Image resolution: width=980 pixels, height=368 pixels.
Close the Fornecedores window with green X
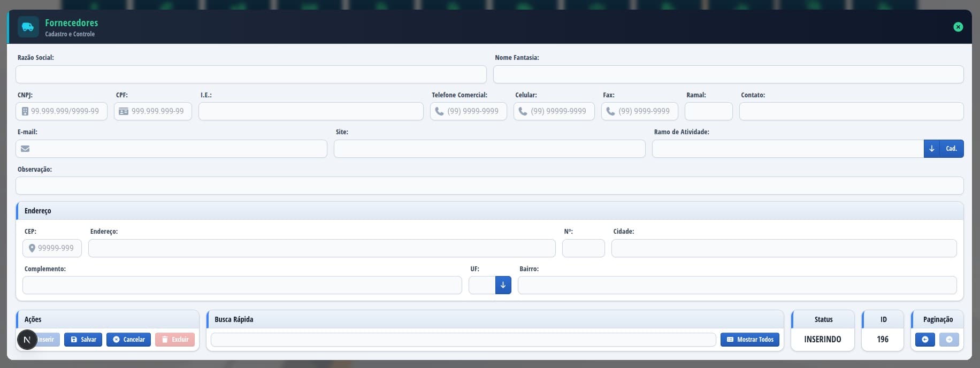pos(958,27)
